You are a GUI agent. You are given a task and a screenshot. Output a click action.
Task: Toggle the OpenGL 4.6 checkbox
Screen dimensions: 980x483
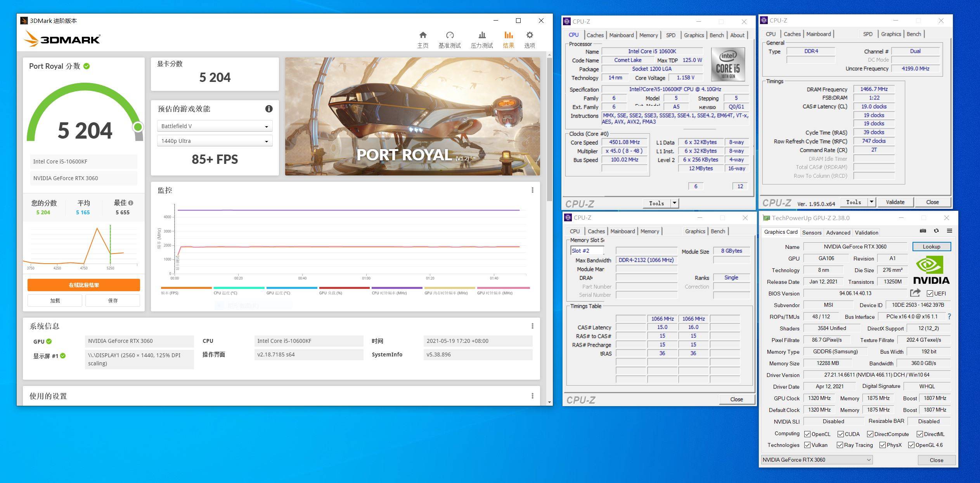click(911, 445)
